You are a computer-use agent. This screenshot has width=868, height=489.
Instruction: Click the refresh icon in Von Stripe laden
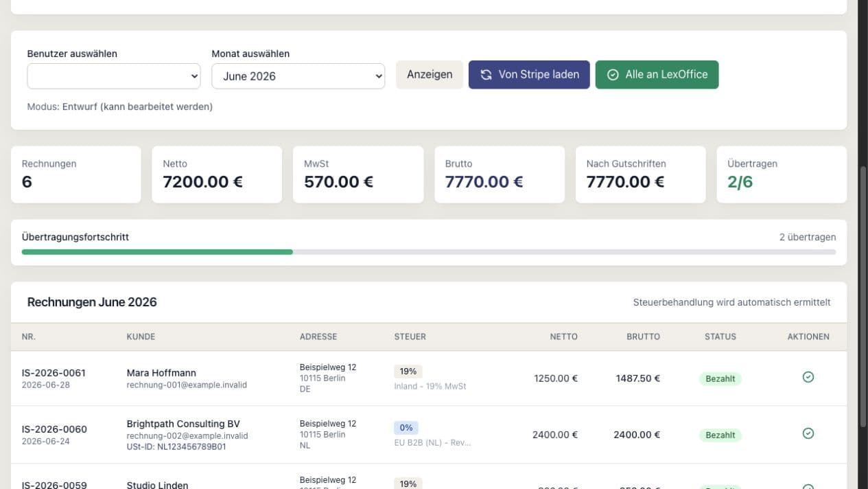pos(486,75)
